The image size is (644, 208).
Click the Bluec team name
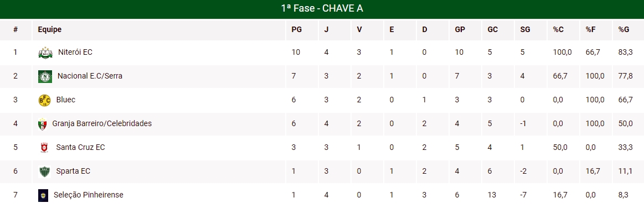pyautogui.click(x=66, y=100)
